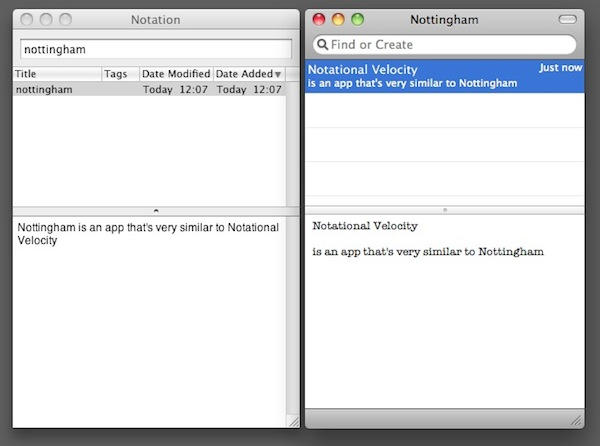Sort notes by Date Modified column
The width and height of the screenshot is (600, 446).
tap(176, 74)
